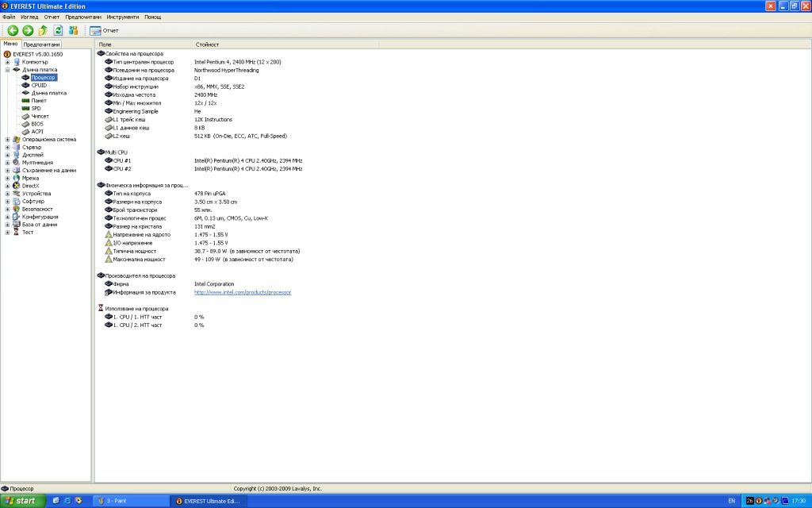
Task: Click the Софтуер icon in tree
Action: pos(17,202)
